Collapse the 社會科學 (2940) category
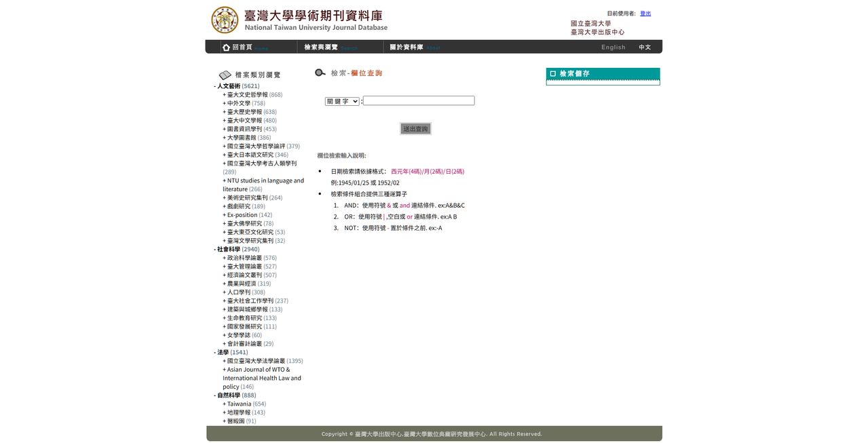The width and height of the screenshot is (868, 443). (x=237, y=249)
